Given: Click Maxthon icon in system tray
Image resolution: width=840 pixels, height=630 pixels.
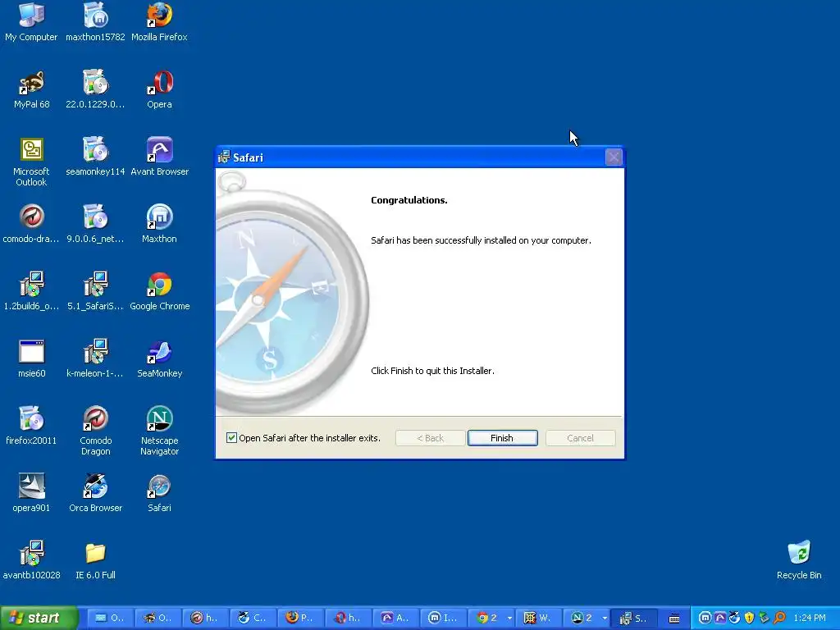Looking at the screenshot, I should point(705,618).
